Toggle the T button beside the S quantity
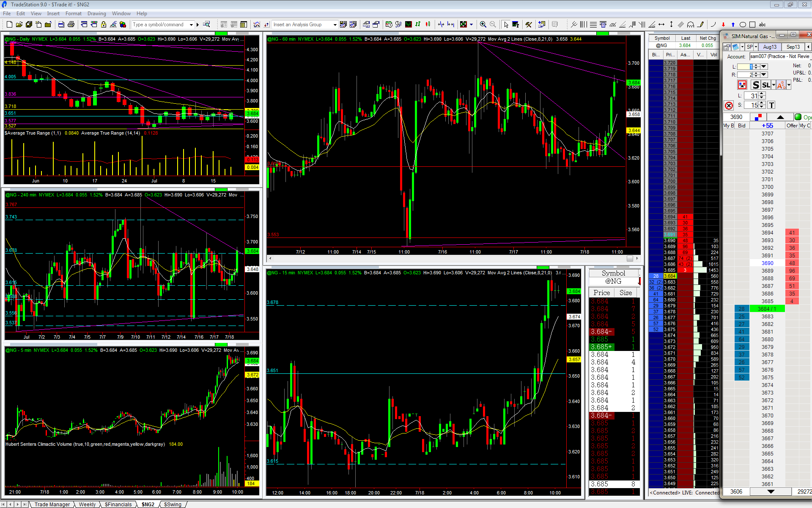This screenshot has width=812, height=508. point(771,105)
